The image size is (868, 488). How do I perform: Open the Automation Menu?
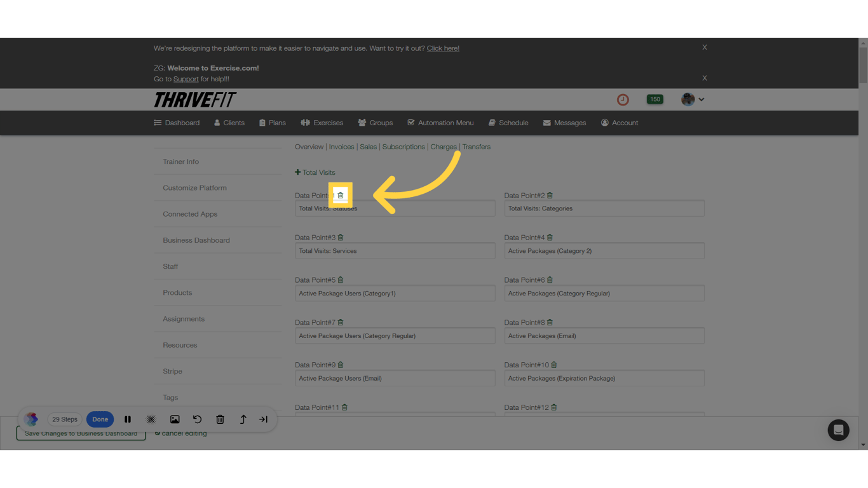pos(440,123)
